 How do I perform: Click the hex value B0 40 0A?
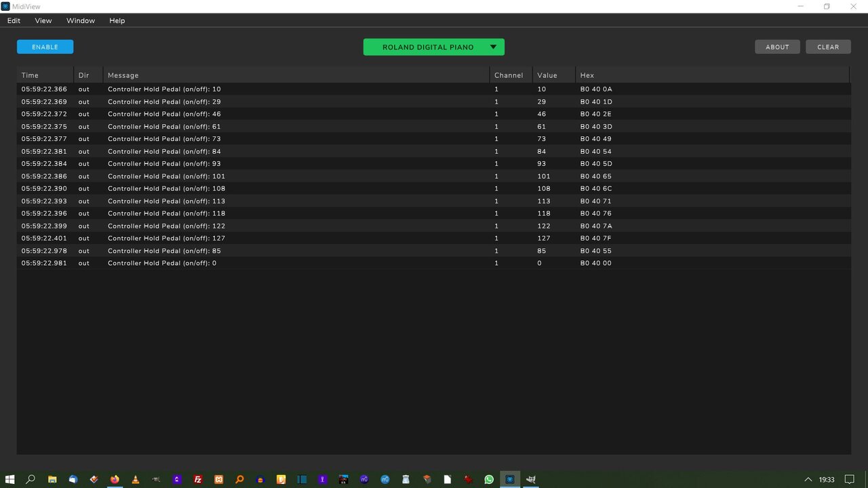[596, 89]
